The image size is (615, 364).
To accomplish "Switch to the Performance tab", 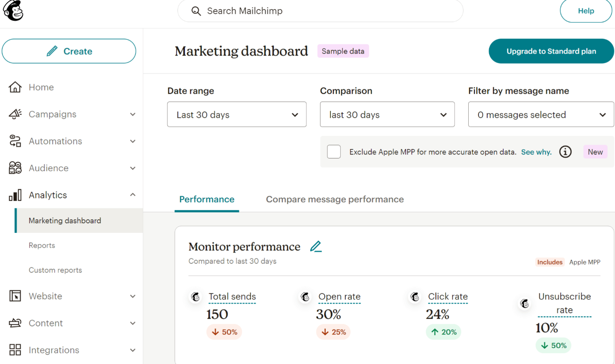I will coord(207,199).
